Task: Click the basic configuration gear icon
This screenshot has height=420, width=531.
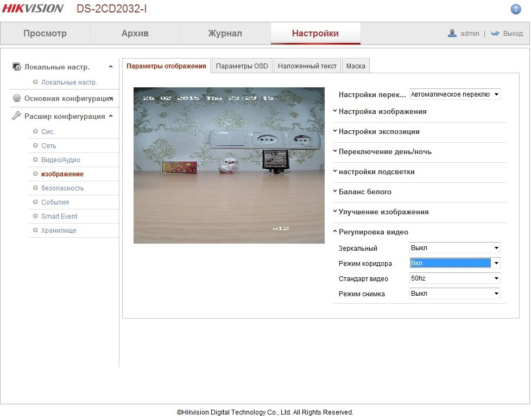Action: tap(16, 98)
